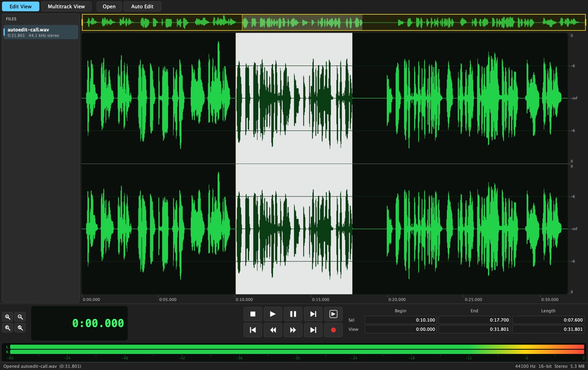The image size is (588, 370).
Task: Click the Stereo status bar entry
Action: [x=561, y=366]
